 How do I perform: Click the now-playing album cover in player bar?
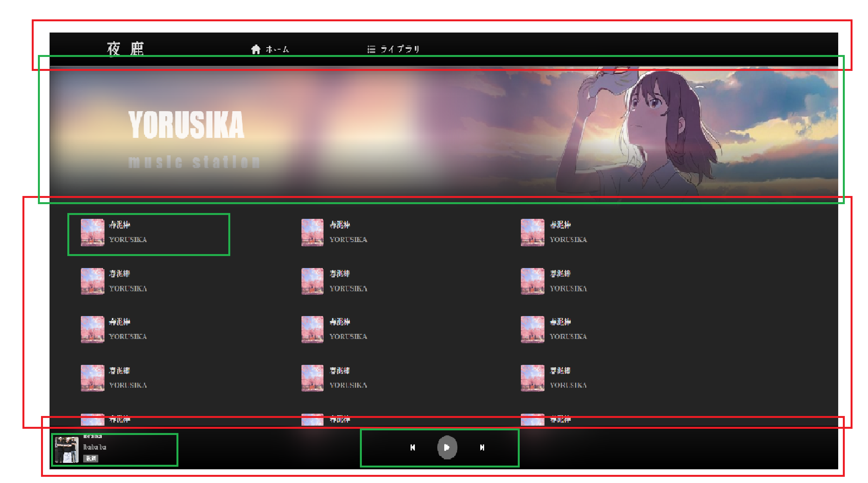(x=67, y=450)
